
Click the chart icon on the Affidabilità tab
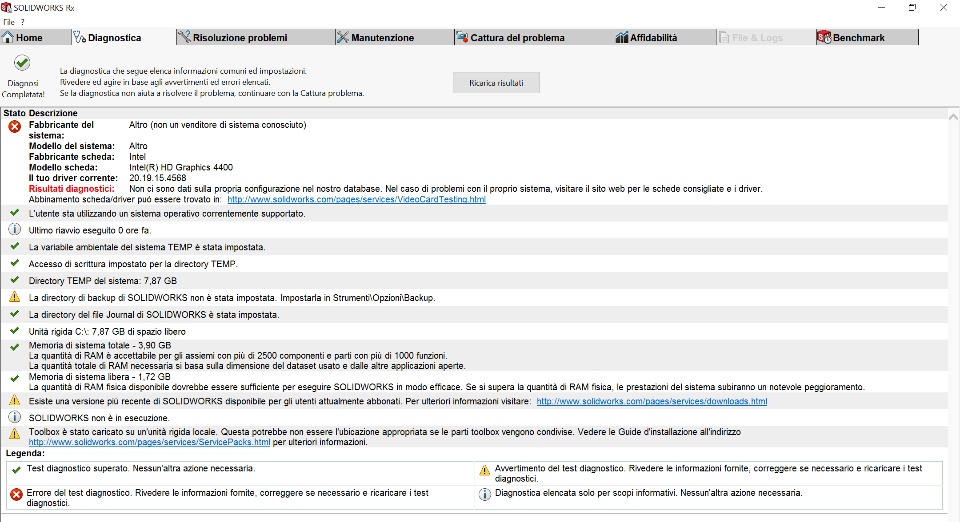pos(621,37)
